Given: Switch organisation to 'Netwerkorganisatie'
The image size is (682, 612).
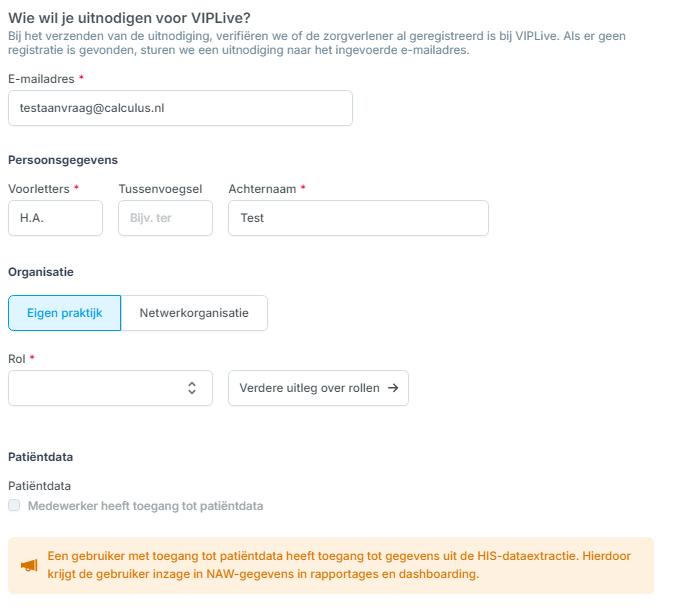Looking at the screenshot, I should click(194, 313).
